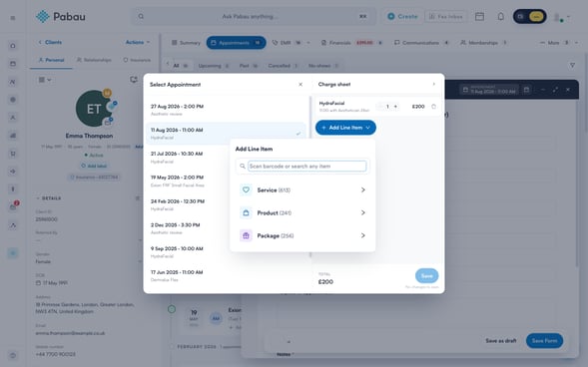
Task: Increase HydraFacial quantity with the plus button
Action: pos(395,107)
